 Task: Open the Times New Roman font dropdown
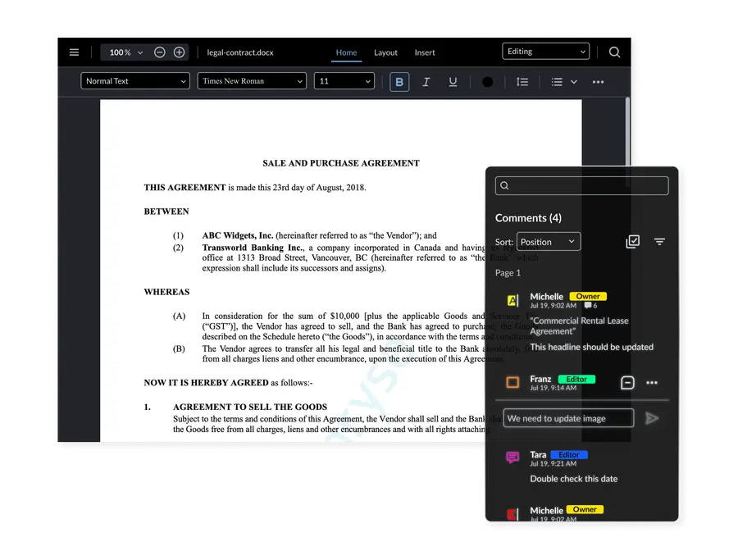(x=252, y=81)
